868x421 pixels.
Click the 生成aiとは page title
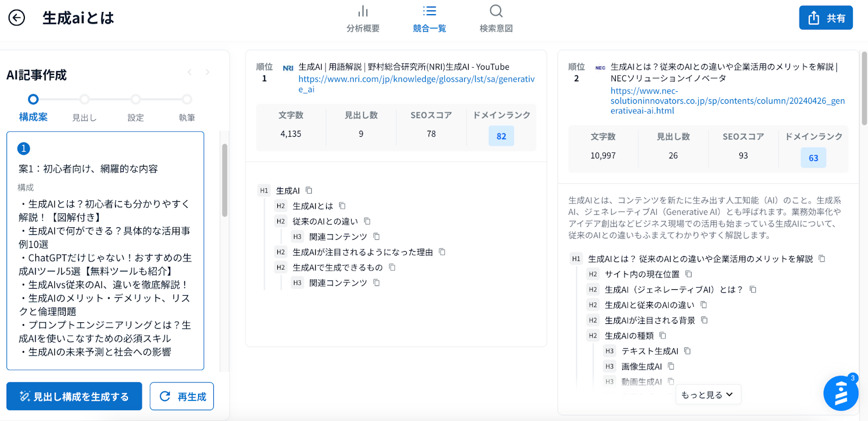point(78,18)
